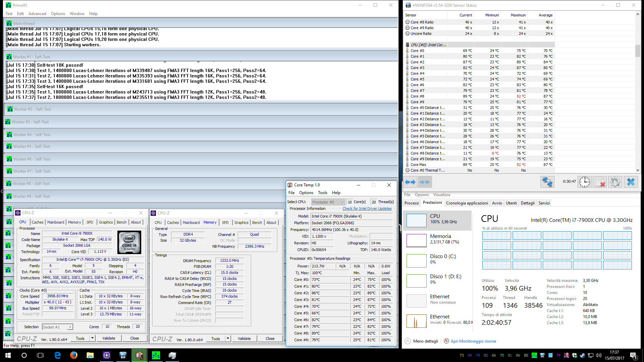Image resolution: width=644 pixels, height=362 pixels.
Task: Open Prime95 Test menu
Action: (x=9, y=14)
